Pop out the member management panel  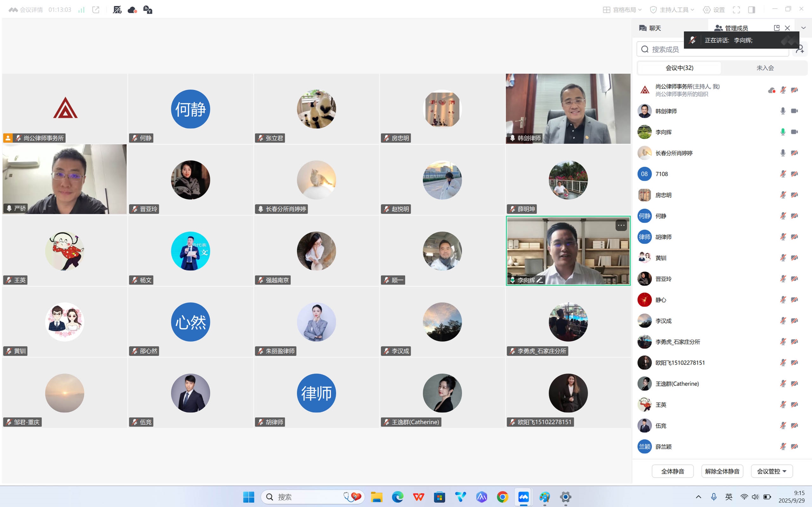click(x=776, y=28)
